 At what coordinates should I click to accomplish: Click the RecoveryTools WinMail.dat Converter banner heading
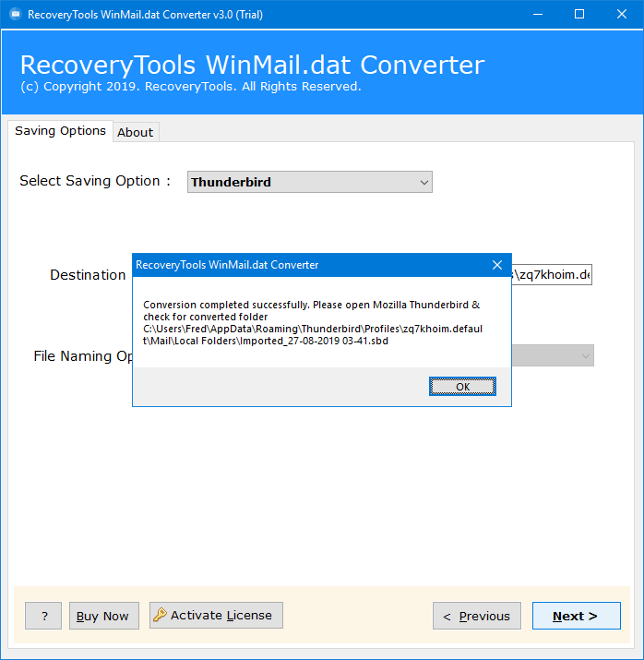pyautogui.click(x=253, y=65)
